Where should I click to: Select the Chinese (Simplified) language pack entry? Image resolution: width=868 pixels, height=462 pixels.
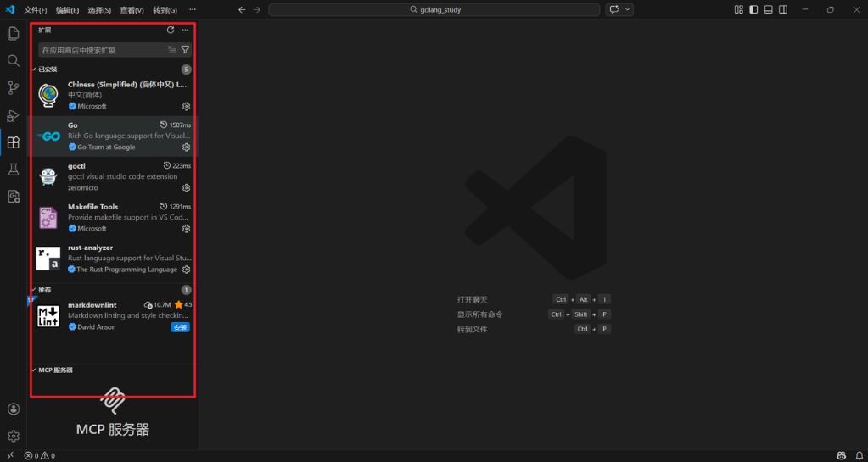(x=112, y=95)
